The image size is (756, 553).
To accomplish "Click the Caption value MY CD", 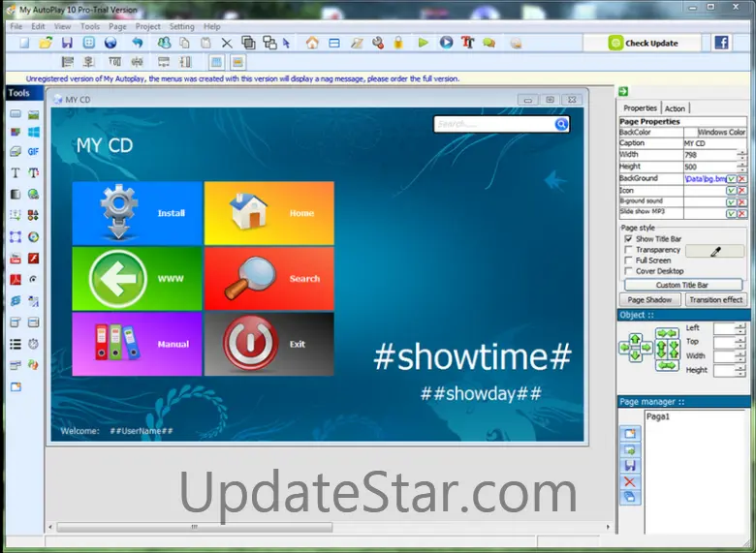I will [694, 143].
